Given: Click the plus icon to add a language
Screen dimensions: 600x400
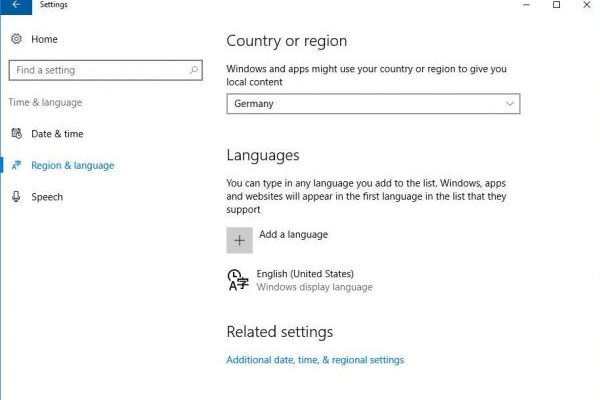Looking at the screenshot, I should tap(240, 240).
